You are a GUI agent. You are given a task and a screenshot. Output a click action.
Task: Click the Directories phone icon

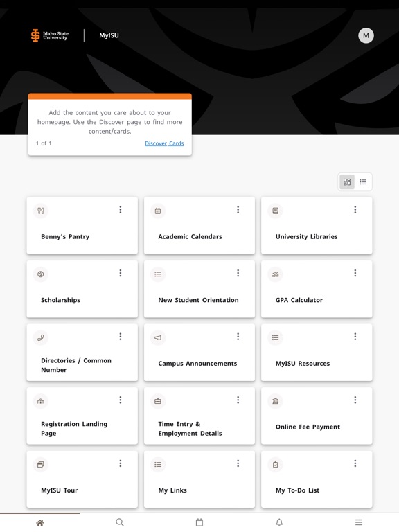click(x=41, y=337)
